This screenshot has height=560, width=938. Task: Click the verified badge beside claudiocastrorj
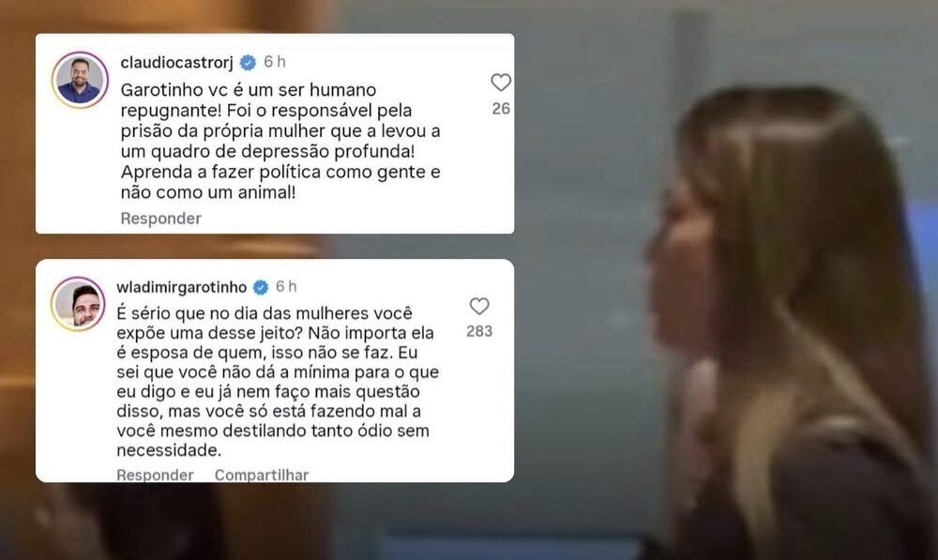click(x=248, y=62)
